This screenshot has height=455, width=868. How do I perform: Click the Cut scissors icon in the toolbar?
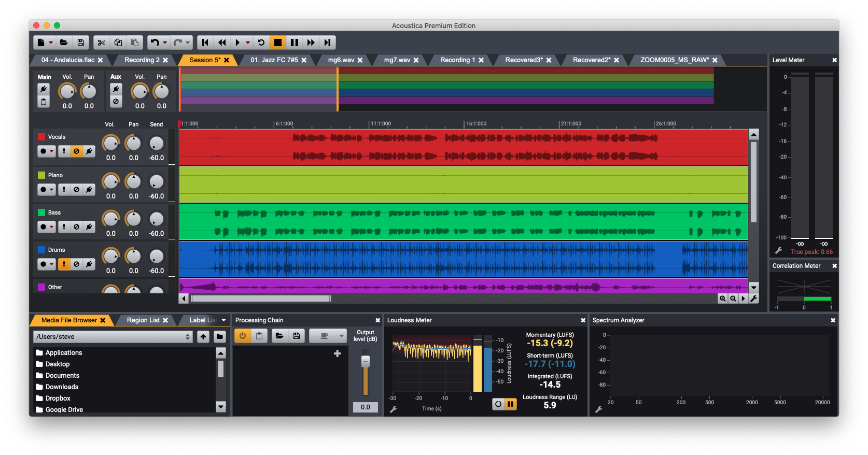[x=102, y=42]
